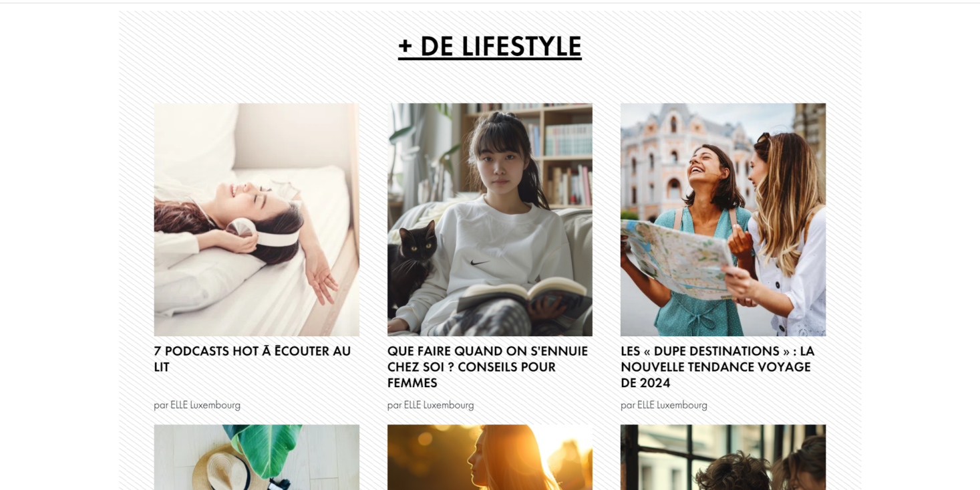This screenshot has height=490, width=980.
Task: Click bookshelf behind girl in middle photo
Action: click(x=554, y=154)
